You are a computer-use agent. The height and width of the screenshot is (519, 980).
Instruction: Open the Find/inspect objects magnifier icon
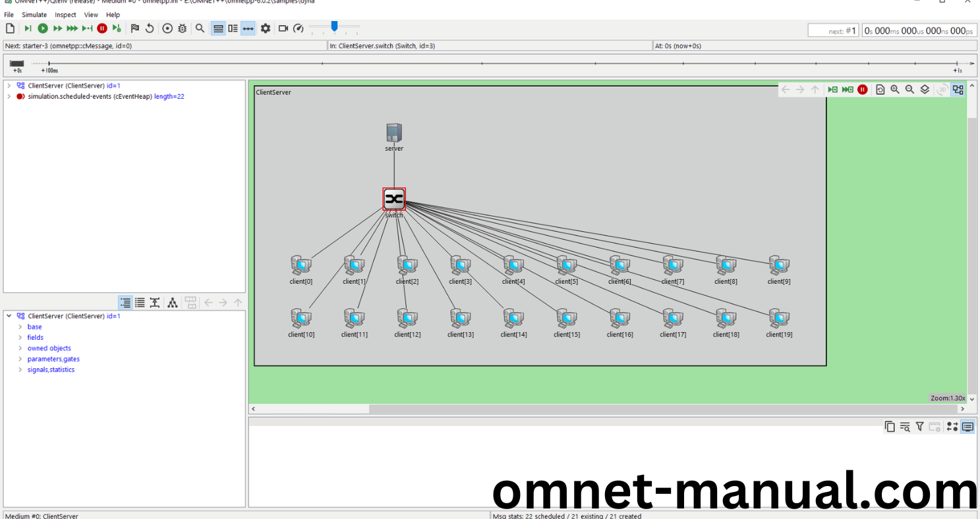coord(200,28)
